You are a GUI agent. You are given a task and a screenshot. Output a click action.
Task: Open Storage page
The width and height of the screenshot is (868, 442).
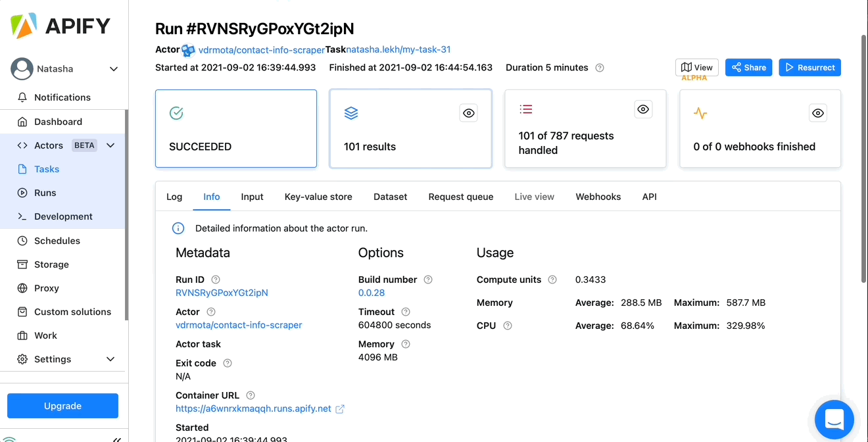click(51, 264)
